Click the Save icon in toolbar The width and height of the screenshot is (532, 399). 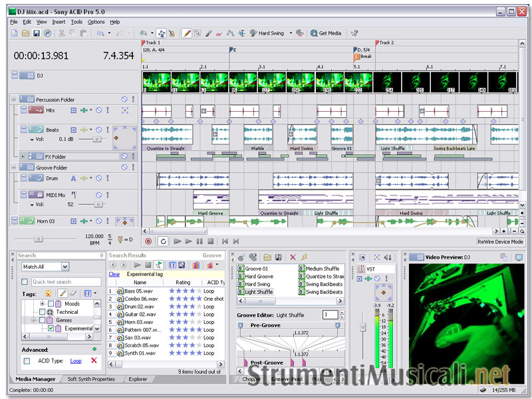[x=37, y=33]
